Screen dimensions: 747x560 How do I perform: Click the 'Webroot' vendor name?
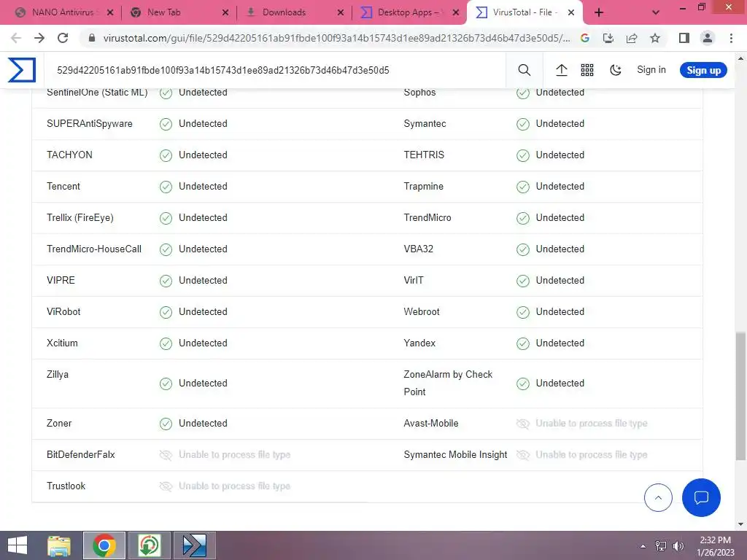coord(422,311)
